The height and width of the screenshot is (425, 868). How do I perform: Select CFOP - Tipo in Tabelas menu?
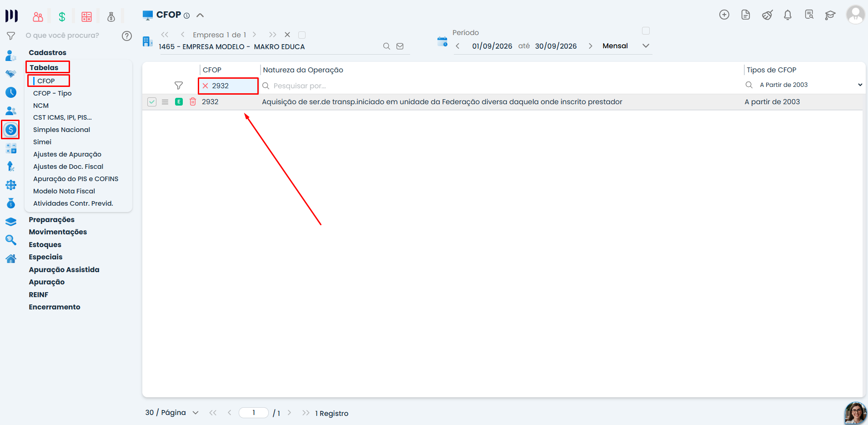pyautogui.click(x=52, y=93)
